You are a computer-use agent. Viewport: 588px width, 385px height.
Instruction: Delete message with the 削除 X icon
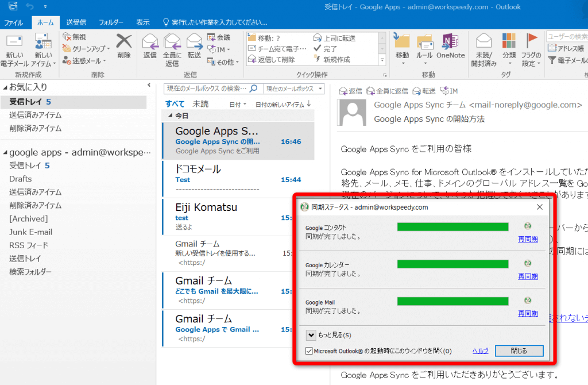(124, 41)
